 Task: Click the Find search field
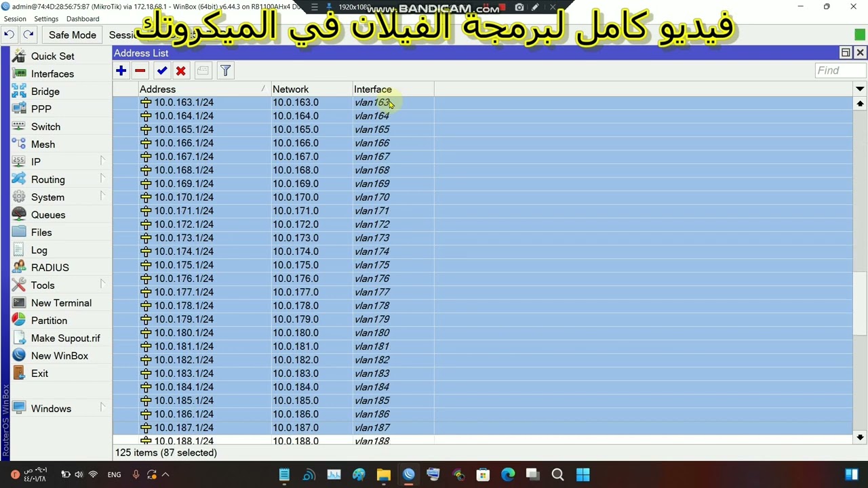tap(840, 70)
